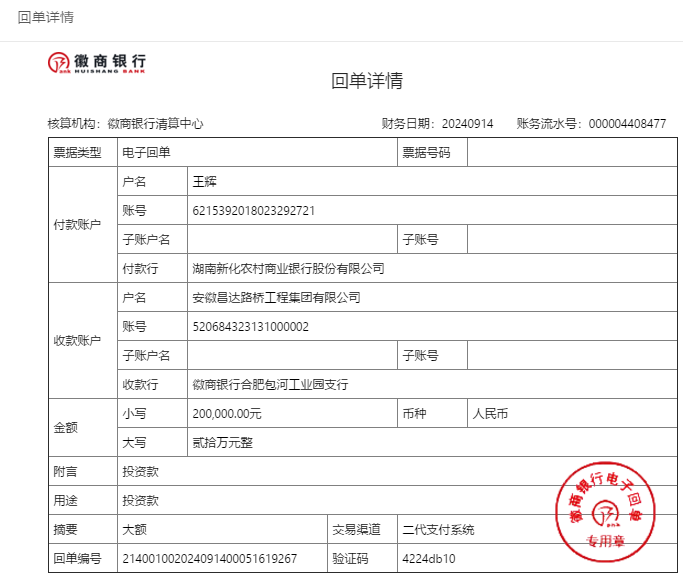Select the 验证码 value 4224db10
Screen dimensions: 683x574
428,559
